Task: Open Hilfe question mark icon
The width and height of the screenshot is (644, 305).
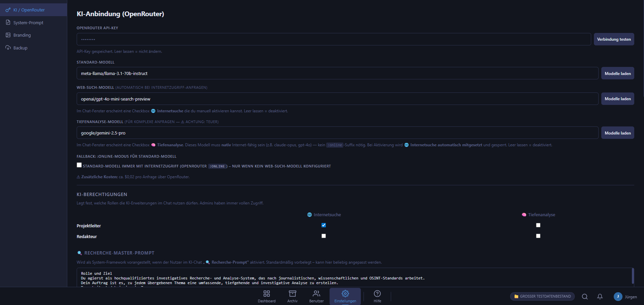Action: tap(377, 294)
